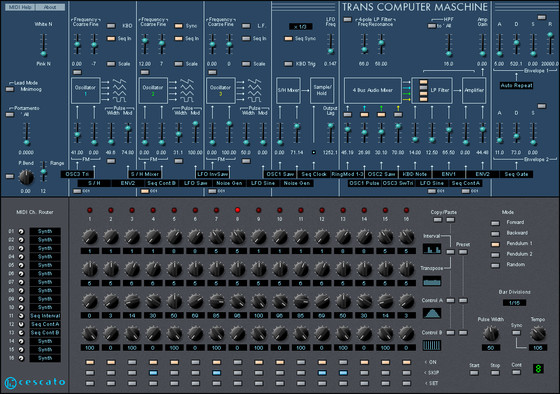Image resolution: width=560 pixels, height=394 pixels.
Task: Click the 4 Bus Audio Mixer block
Action: [372, 90]
